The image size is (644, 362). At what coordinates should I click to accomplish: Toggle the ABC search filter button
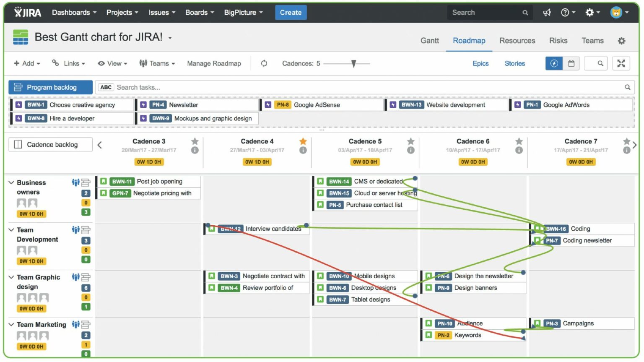[106, 87]
